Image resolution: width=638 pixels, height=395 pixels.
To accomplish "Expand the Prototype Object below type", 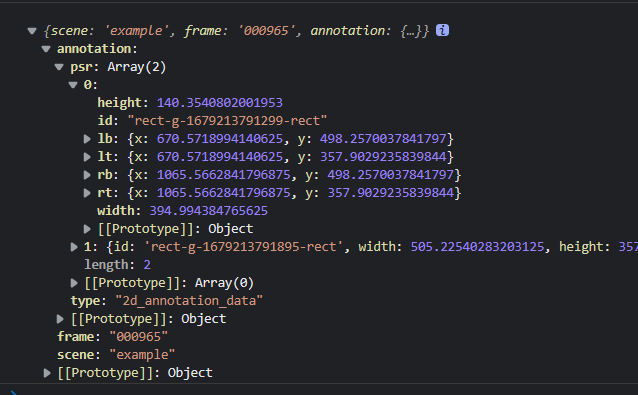I will [60, 319].
